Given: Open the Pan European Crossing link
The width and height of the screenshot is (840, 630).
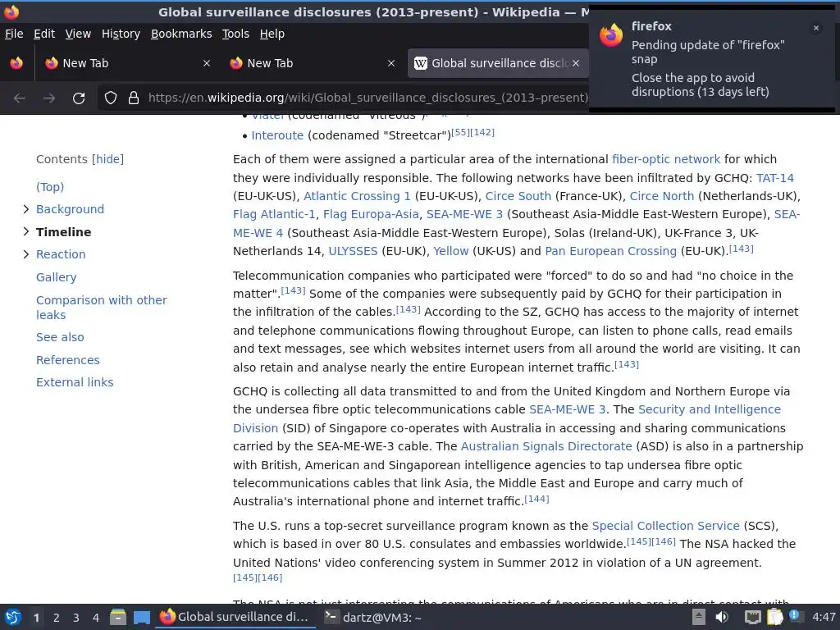Looking at the screenshot, I should pos(610,251).
